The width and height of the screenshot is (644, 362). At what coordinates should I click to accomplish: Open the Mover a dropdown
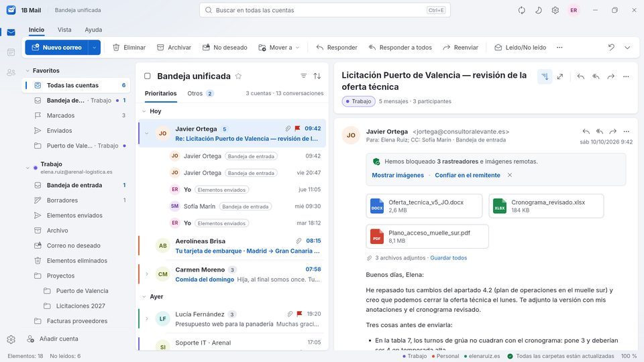coord(279,48)
